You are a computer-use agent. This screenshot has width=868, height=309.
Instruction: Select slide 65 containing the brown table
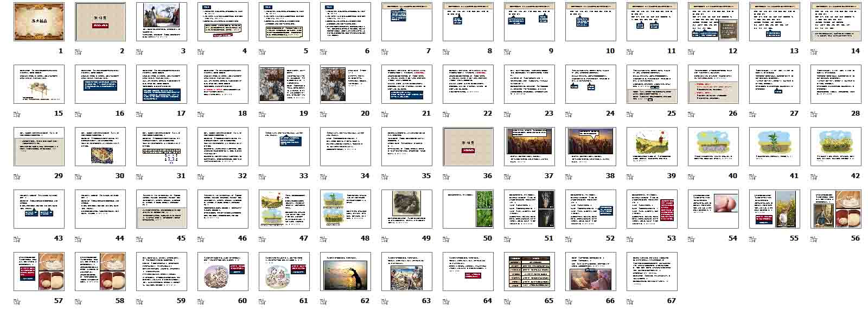pos(529,272)
